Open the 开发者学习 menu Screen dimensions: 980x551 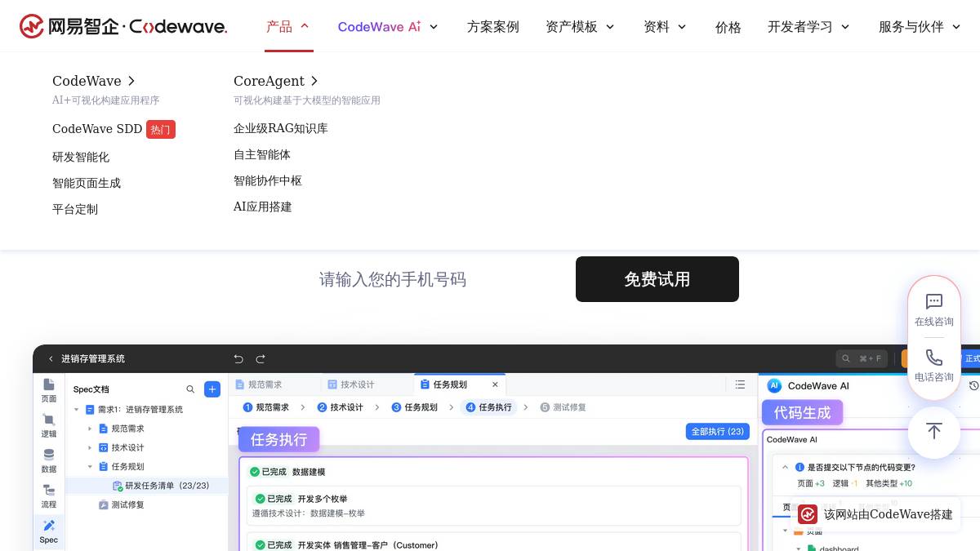tap(800, 27)
